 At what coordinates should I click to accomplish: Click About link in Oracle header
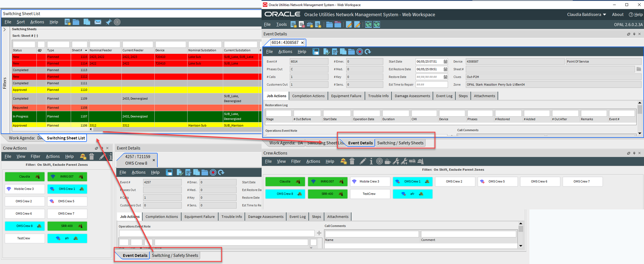[617, 15]
